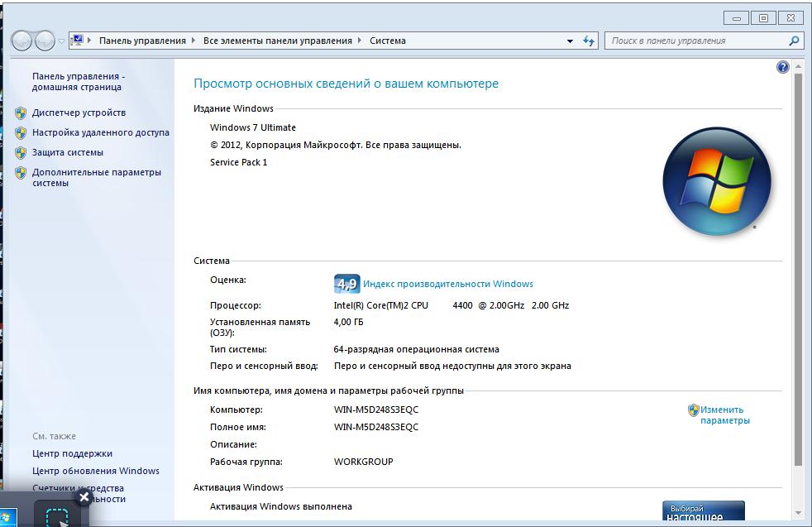Click the 4,9 performance score badge
812x527 pixels.
click(346, 284)
